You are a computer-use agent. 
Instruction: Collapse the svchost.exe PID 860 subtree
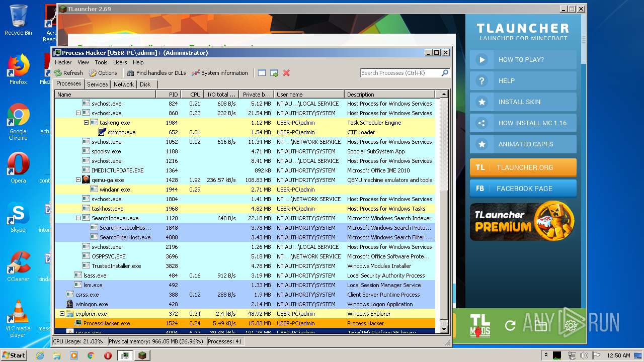pyautogui.click(x=78, y=113)
